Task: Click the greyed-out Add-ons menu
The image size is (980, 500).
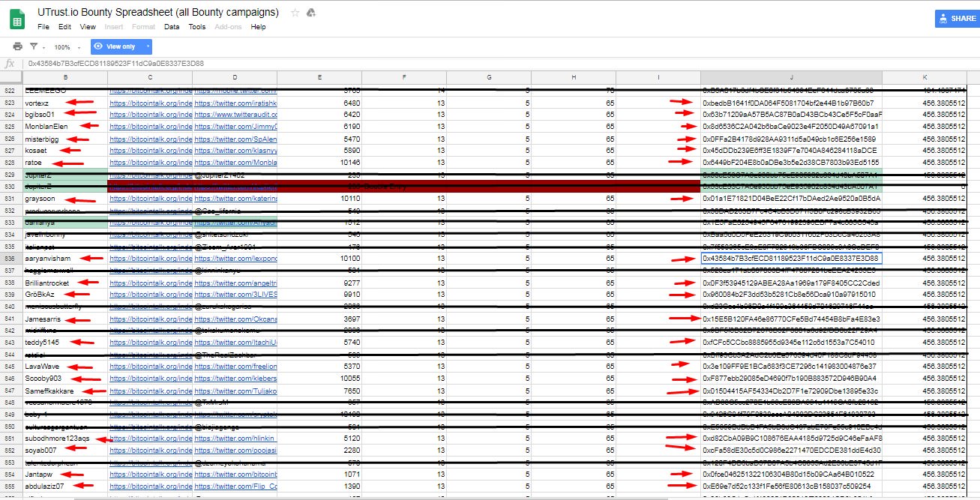Action: click(229, 27)
